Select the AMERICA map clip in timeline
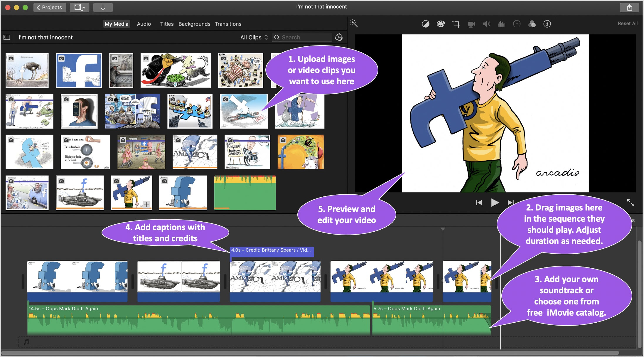Image resolution: width=644 pixels, height=357 pixels. (275, 281)
